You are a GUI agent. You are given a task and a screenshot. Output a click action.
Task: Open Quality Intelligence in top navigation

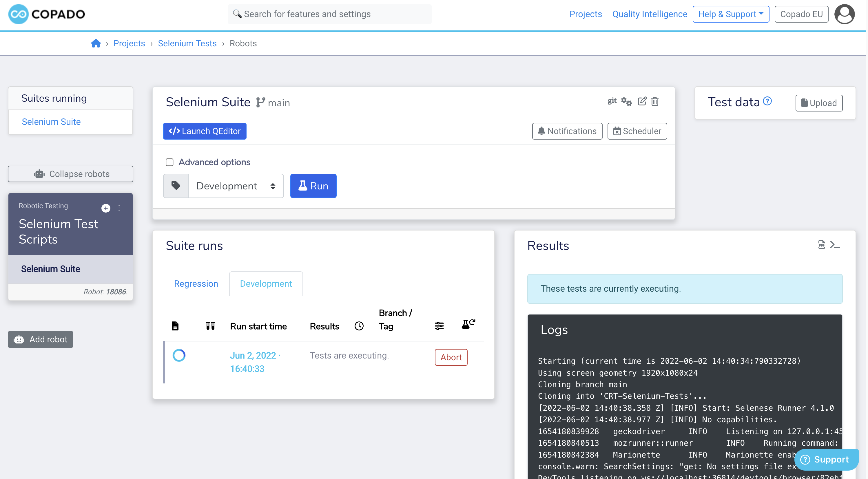point(649,14)
